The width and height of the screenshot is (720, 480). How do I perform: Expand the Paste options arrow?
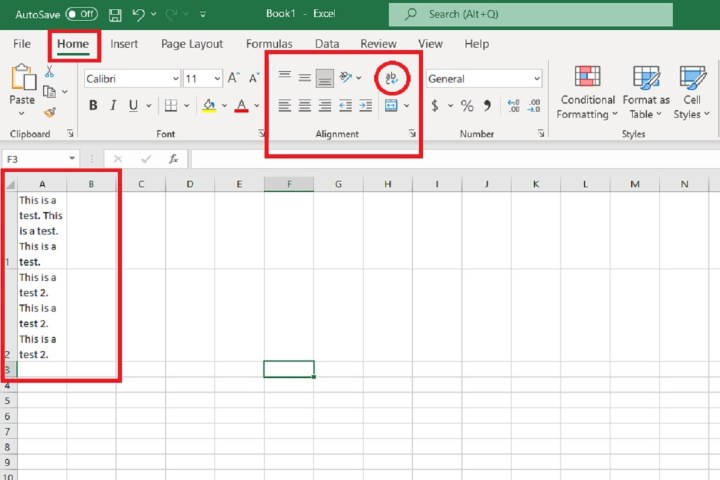point(22,113)
